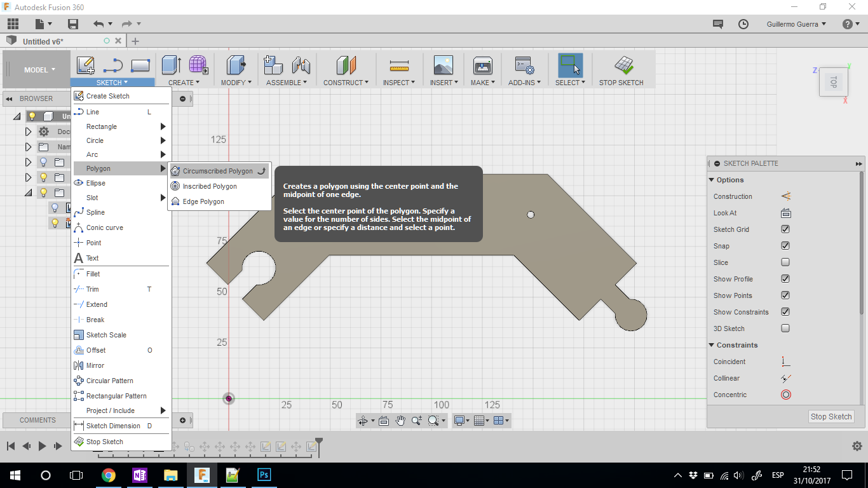
Task: Open Photoshop from the Windows taskbar
Action: pos(264,475)
